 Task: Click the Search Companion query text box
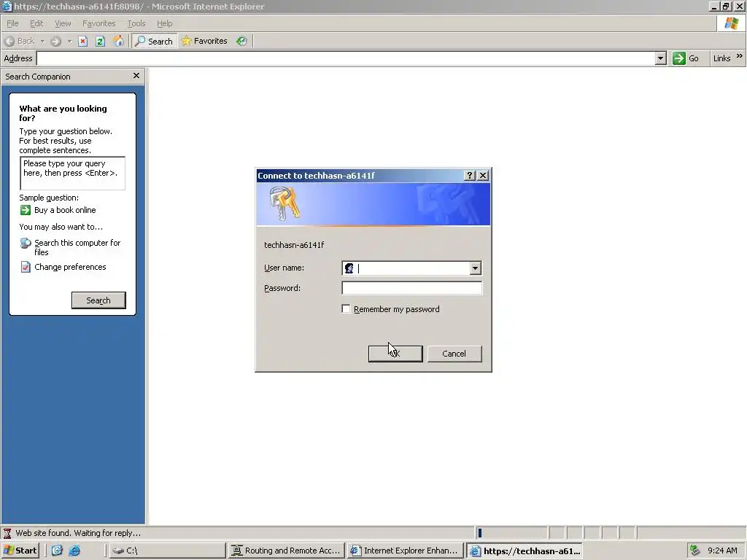point(72,174)
